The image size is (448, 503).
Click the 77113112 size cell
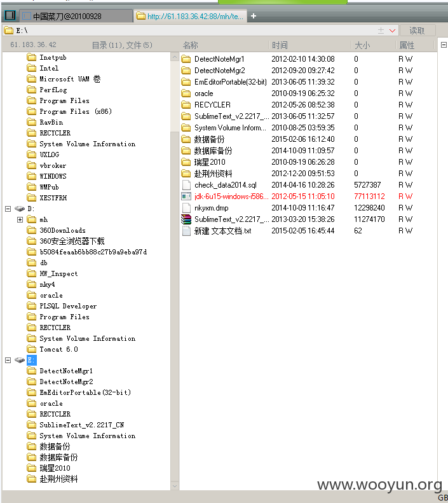(369, 196)
